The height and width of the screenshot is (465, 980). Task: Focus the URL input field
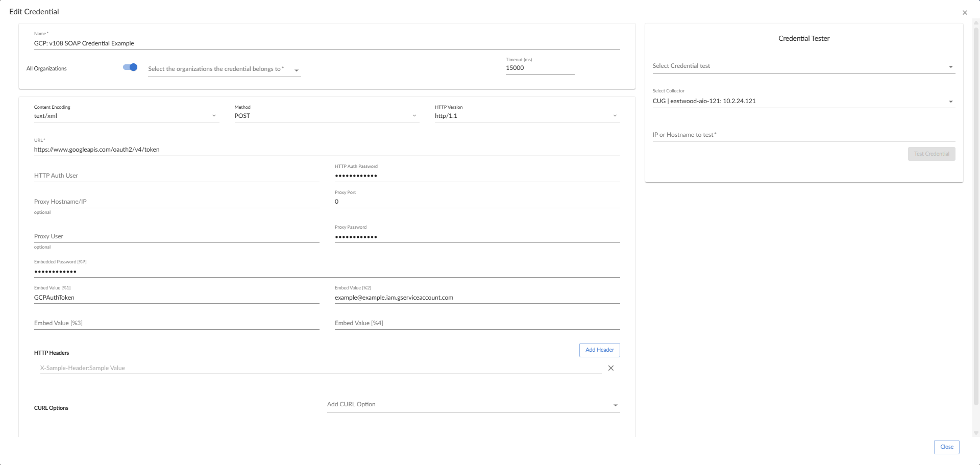click(327, 150)
